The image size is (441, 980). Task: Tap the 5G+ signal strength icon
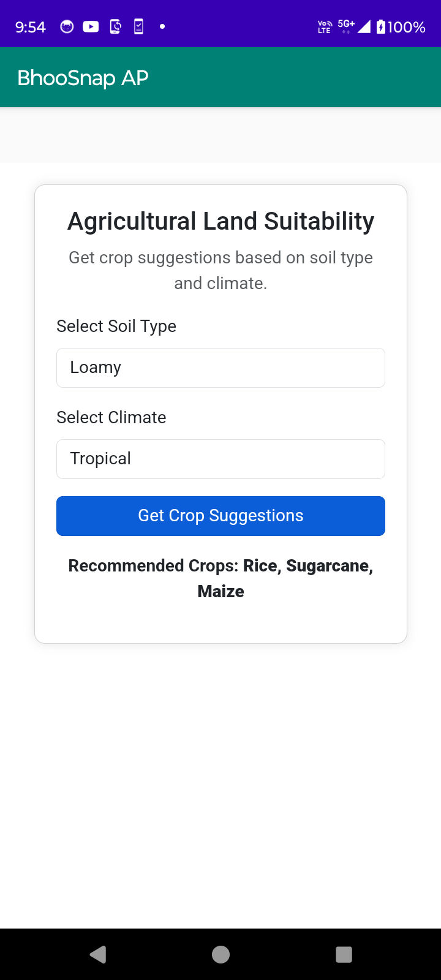[x=354, y=26]
